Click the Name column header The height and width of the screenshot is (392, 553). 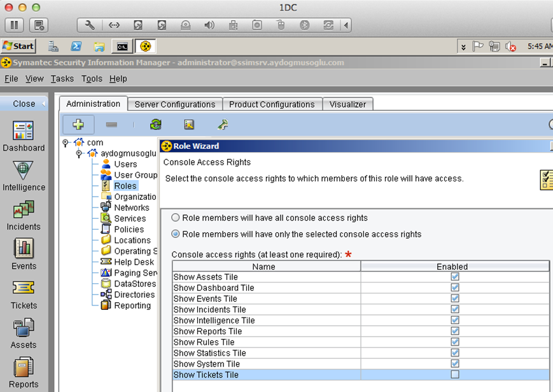[266, 267]
